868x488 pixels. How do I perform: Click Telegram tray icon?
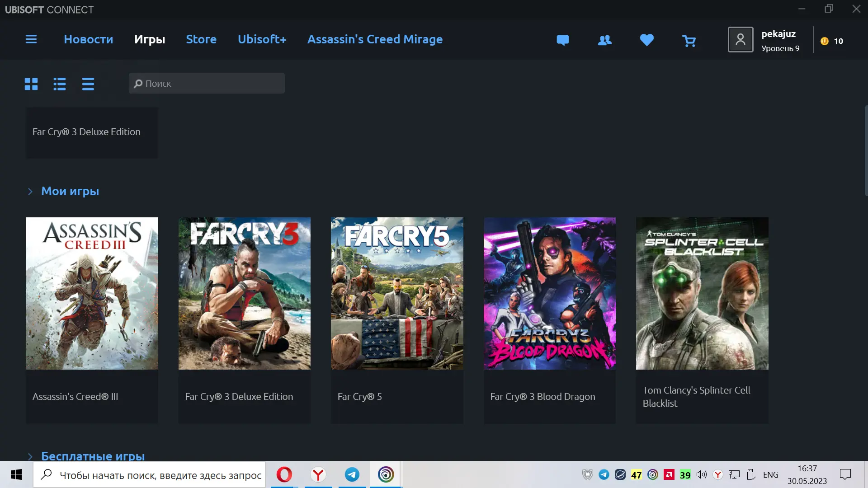coord(604,474)
